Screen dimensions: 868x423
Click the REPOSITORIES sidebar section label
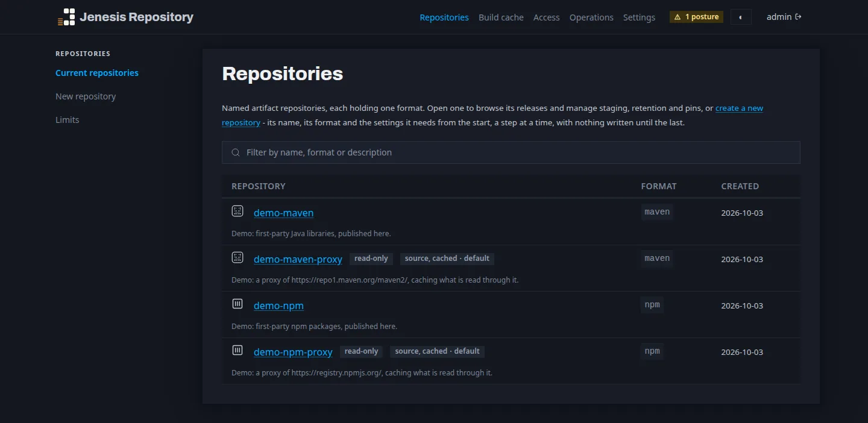(83, 54)
